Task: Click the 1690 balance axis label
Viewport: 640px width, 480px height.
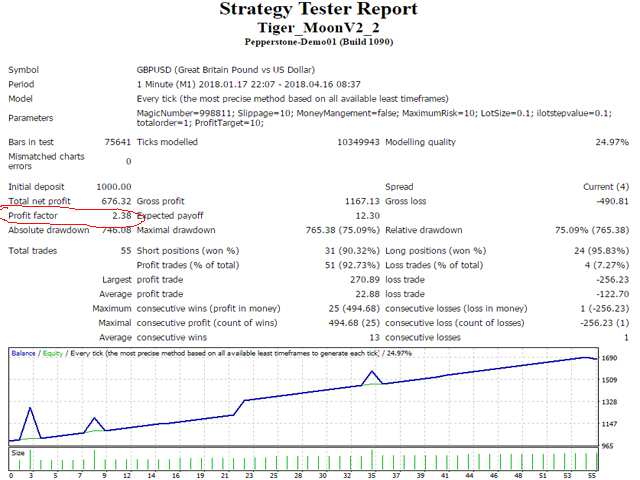Action: point(608,357)
